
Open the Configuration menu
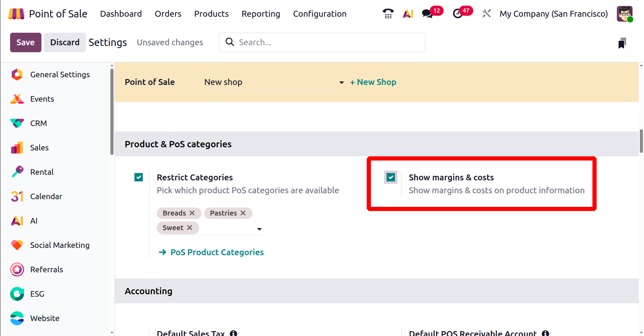[x=319, y=14]
